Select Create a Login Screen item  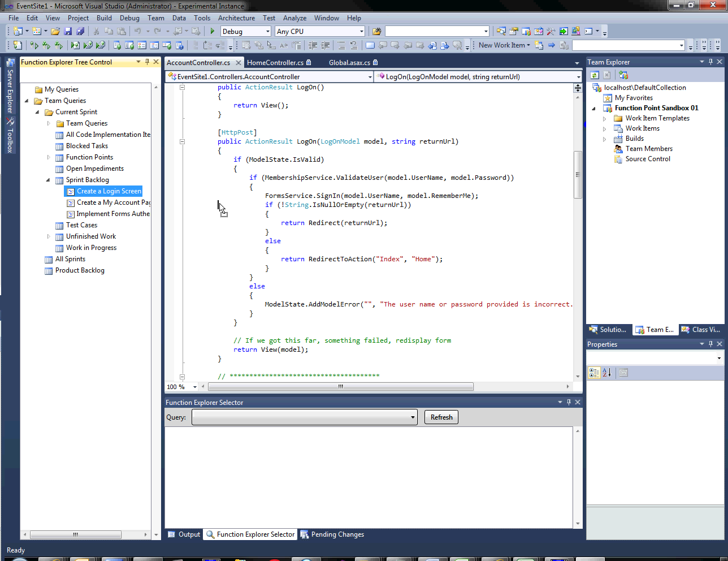[x=109, y=191]
